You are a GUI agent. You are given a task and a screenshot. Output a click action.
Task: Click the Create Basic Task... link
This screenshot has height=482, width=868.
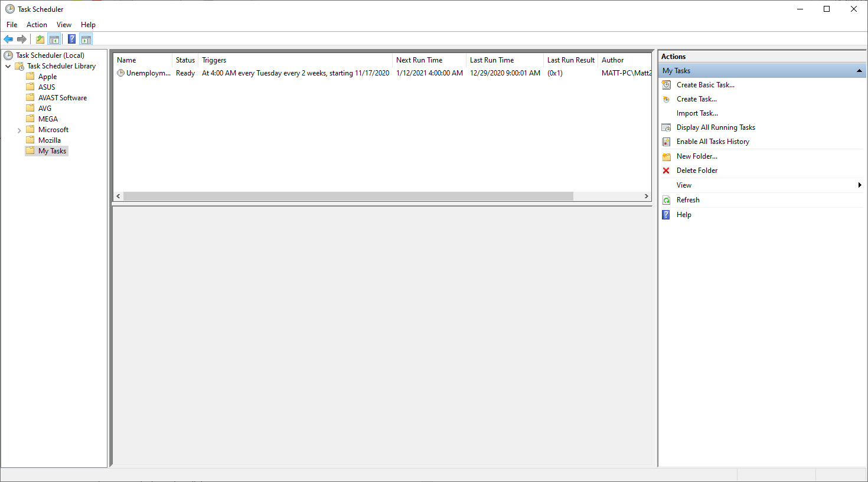coord(706,85)
